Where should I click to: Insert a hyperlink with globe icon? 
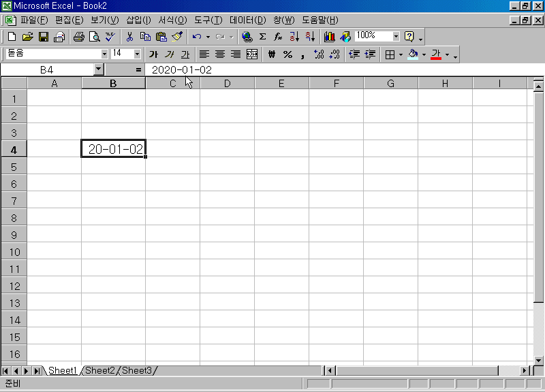[247, 37]
